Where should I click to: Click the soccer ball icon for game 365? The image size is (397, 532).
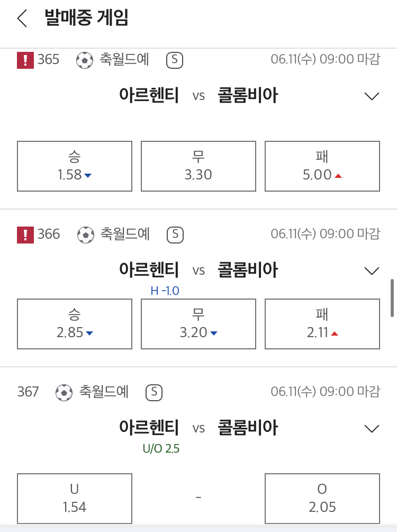click(85, 60)
